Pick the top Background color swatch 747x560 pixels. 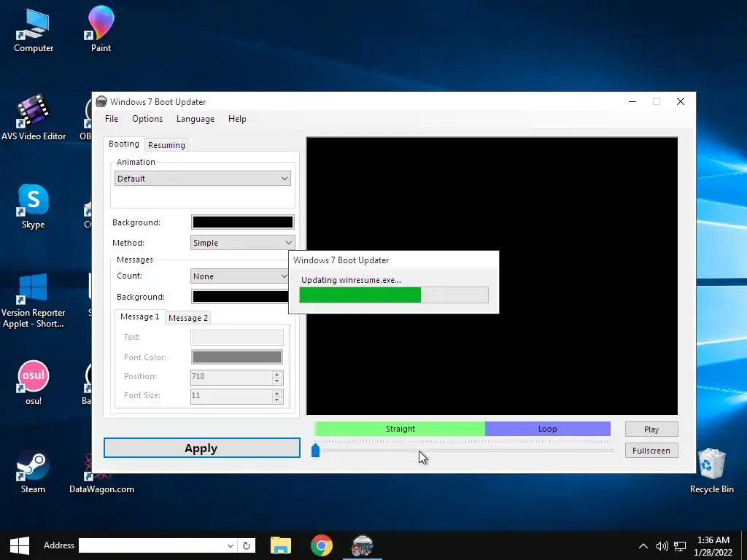point(242,222)
